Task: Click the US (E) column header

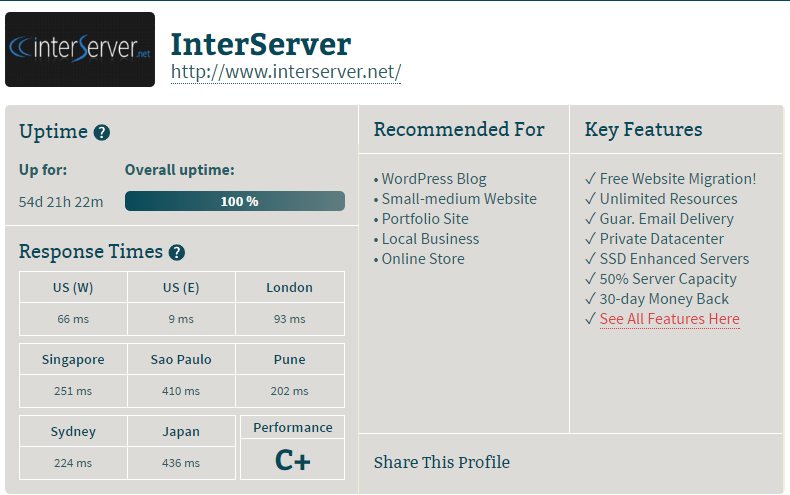Action: click(181, 287)
